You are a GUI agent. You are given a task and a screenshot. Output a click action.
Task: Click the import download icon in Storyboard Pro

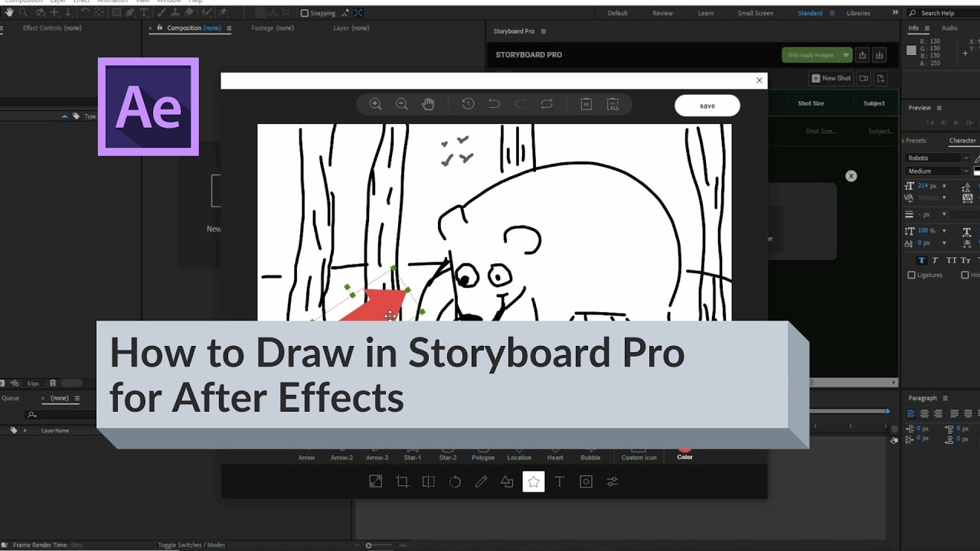click(x=880, y=55)
